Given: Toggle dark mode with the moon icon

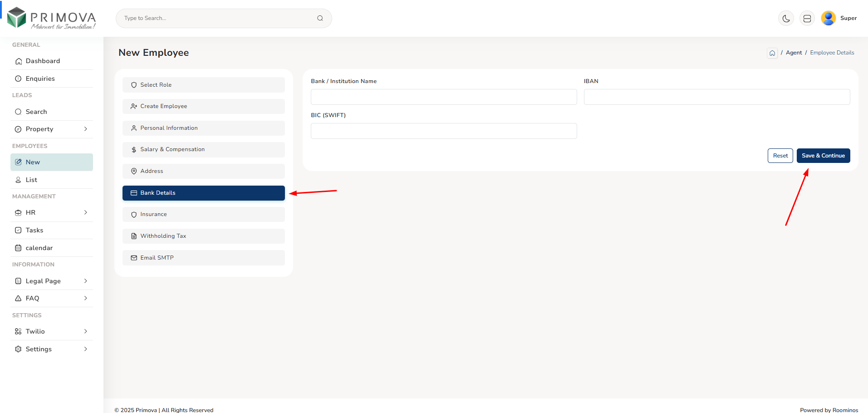Looking at the screenshot, I should (786, 19).
